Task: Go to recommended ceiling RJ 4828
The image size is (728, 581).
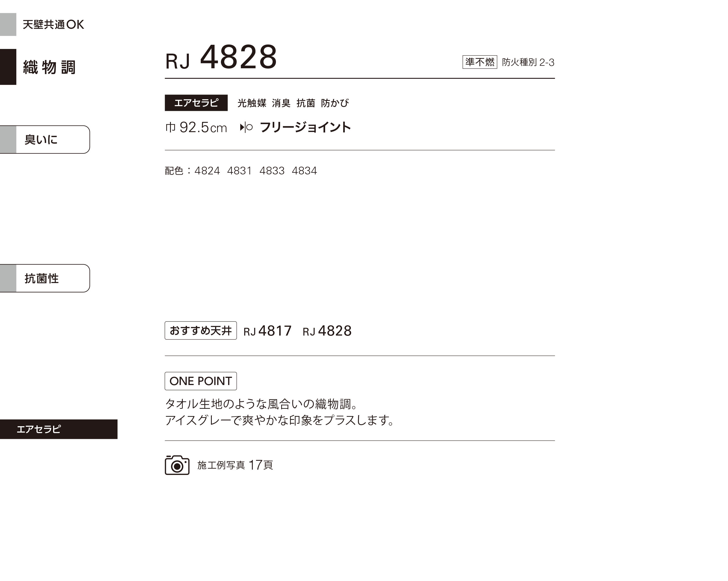Action: coord(327,331)
